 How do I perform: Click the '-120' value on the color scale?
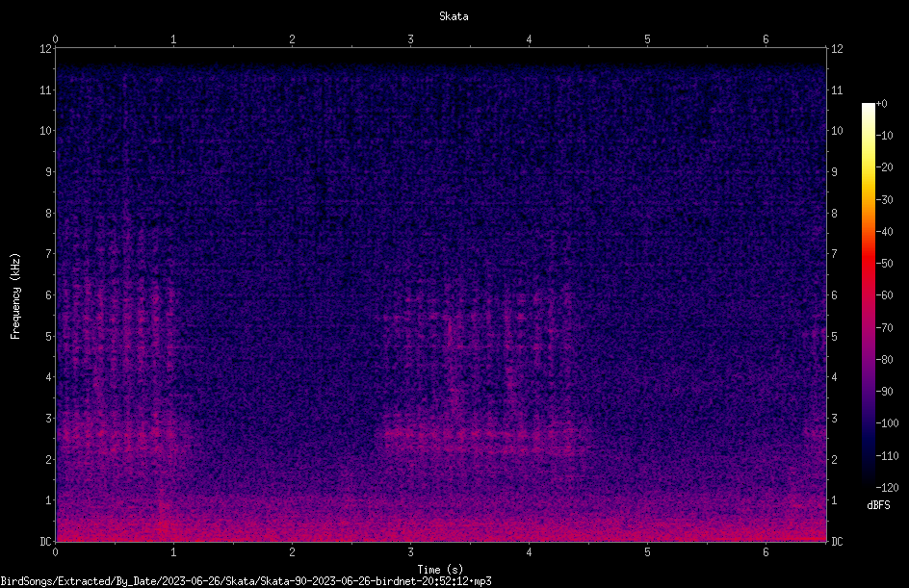887,487
